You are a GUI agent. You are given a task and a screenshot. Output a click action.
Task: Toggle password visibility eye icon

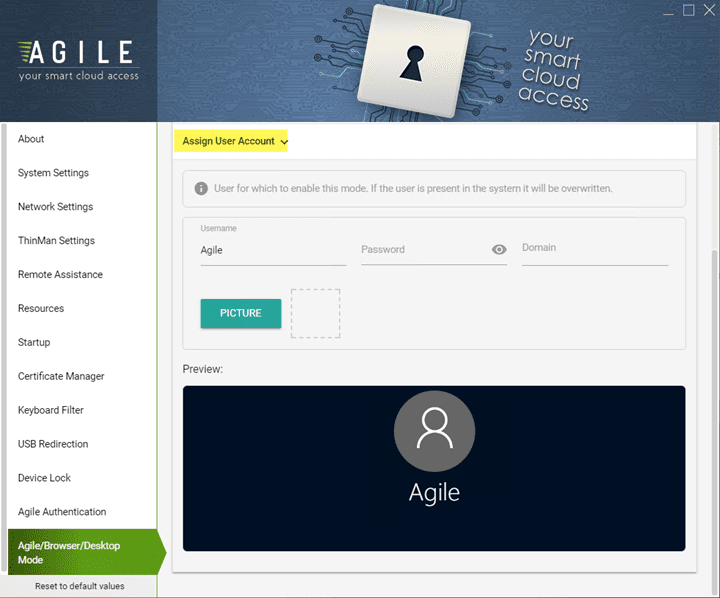499,249
